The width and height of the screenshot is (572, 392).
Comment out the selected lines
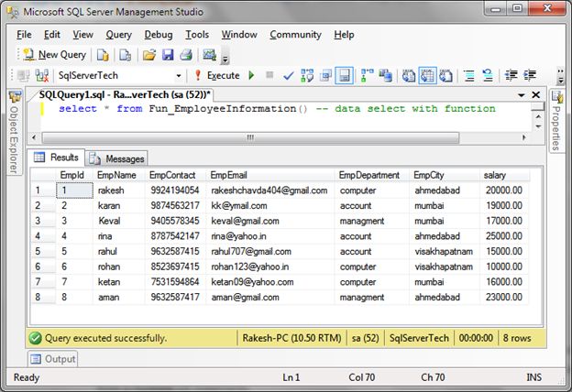[469, 75]
